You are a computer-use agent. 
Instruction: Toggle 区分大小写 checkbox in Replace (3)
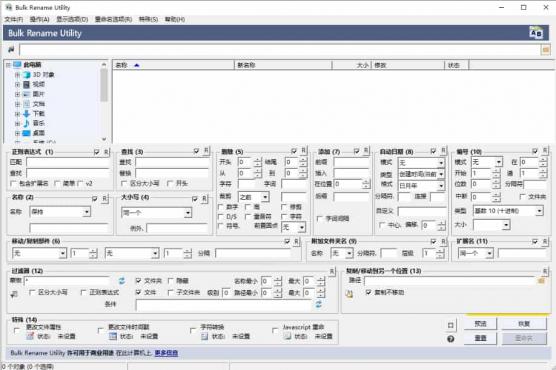click(x=124, y=183)
